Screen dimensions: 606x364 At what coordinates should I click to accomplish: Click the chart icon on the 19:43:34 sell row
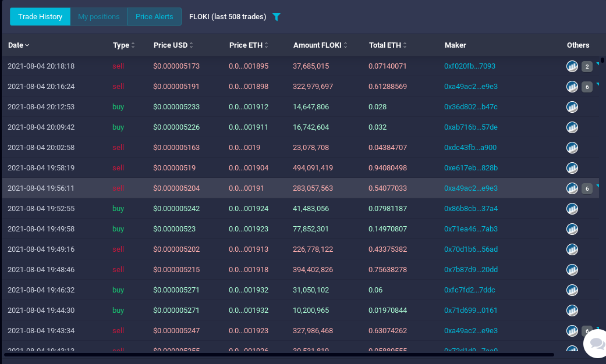tap(572, 331)
